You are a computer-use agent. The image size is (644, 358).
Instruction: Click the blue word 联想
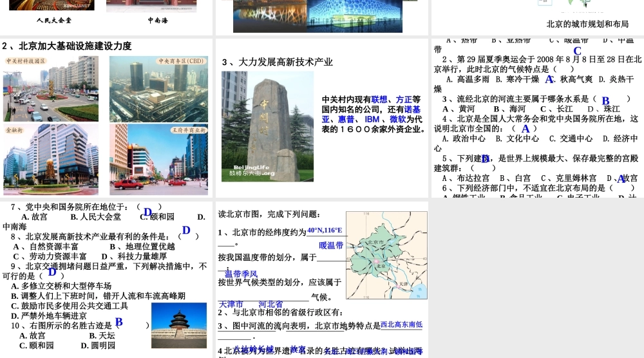tap(379, 99)
